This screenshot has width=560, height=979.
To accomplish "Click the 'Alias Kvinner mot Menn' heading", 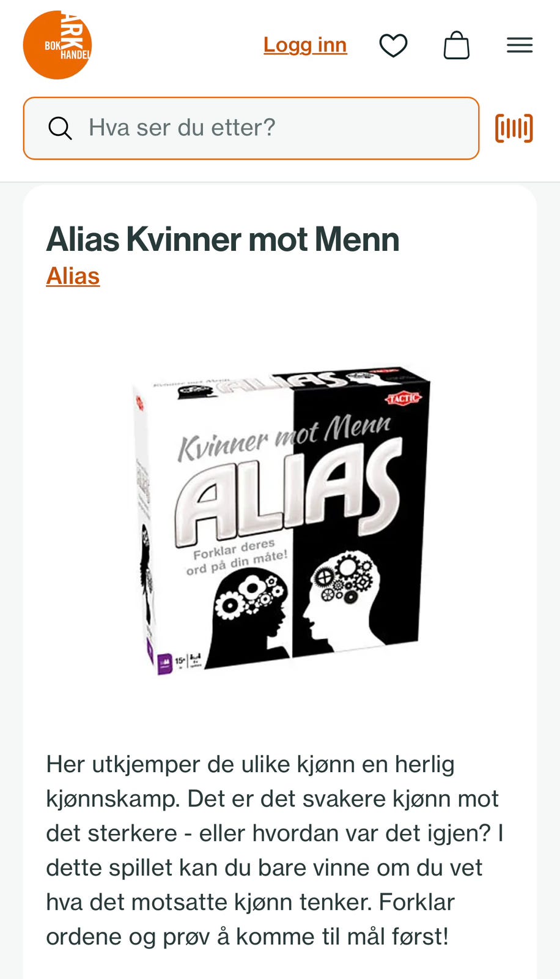I will tap(223, 239).
